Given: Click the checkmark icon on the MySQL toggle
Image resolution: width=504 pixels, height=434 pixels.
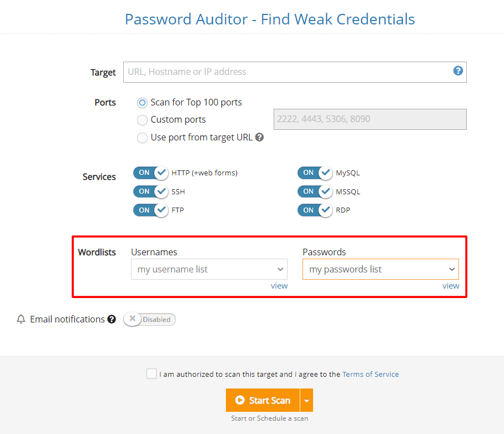Looking at the screenshot, I should point(324,173).
